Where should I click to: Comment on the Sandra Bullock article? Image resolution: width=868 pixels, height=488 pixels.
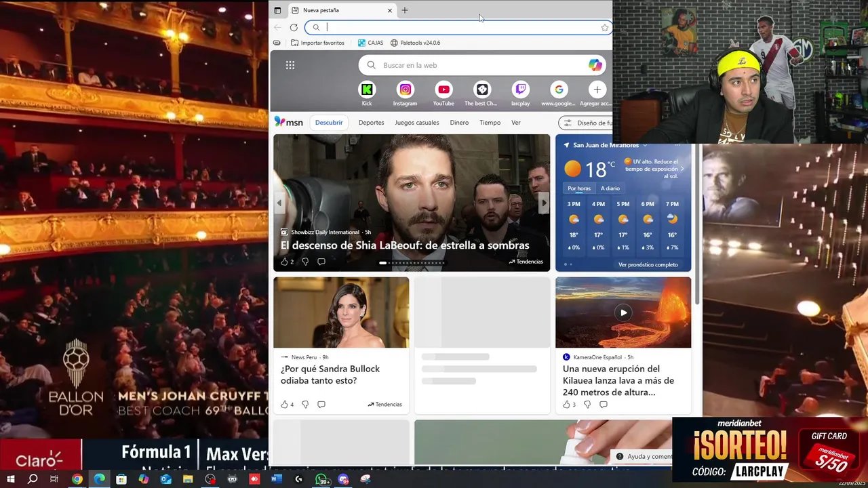coord(321,405)
